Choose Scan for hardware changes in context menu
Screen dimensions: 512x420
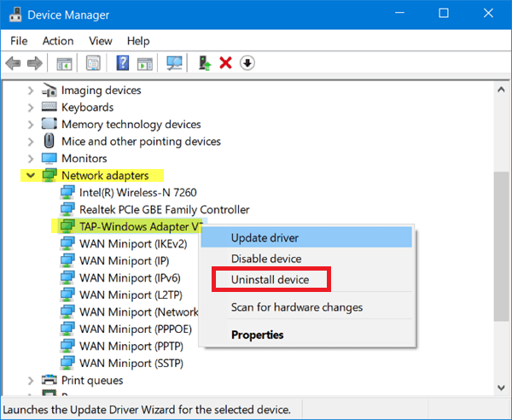point(306,307)
